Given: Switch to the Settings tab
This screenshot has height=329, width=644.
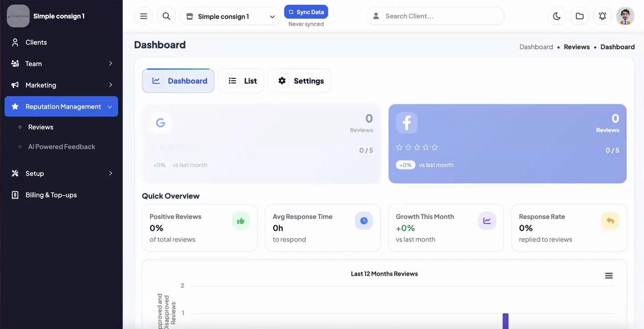Looking at the screenshot, I should (x=299, y=81).
